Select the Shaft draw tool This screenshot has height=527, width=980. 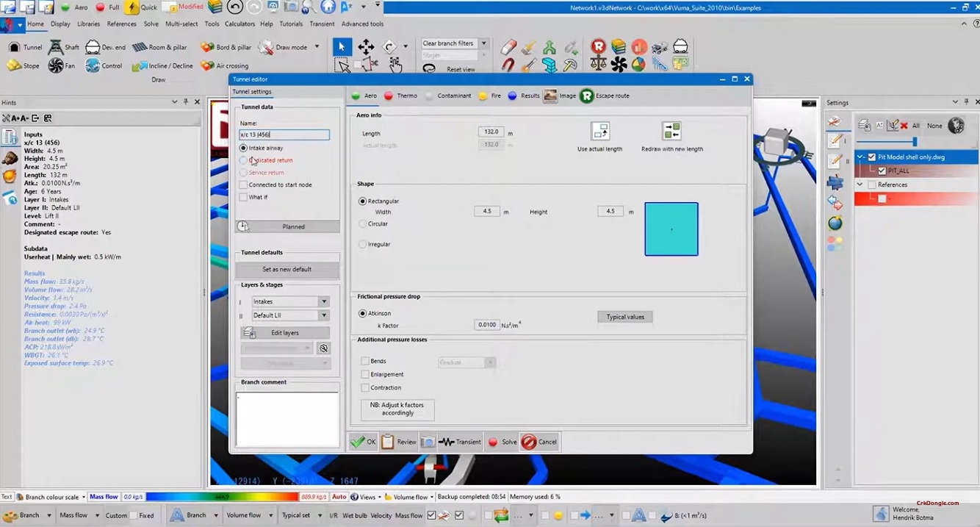[x=56, y=47]
